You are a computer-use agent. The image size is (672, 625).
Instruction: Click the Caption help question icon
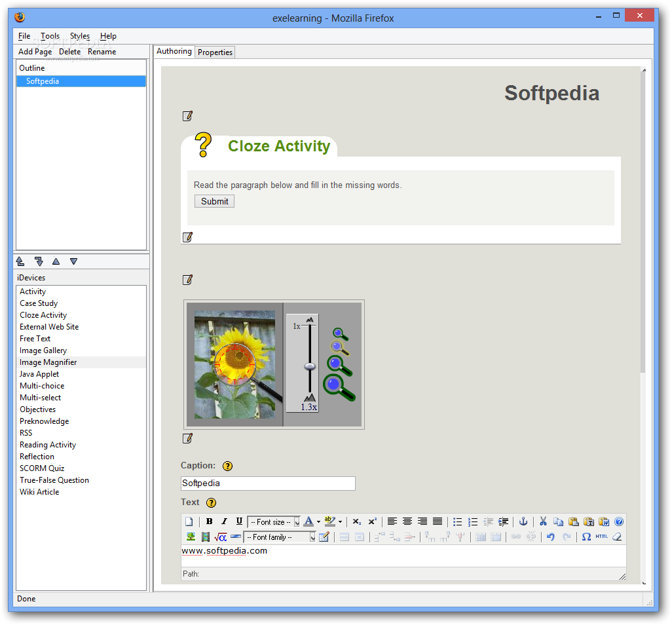pyautogui.click(x=227, y=466)
